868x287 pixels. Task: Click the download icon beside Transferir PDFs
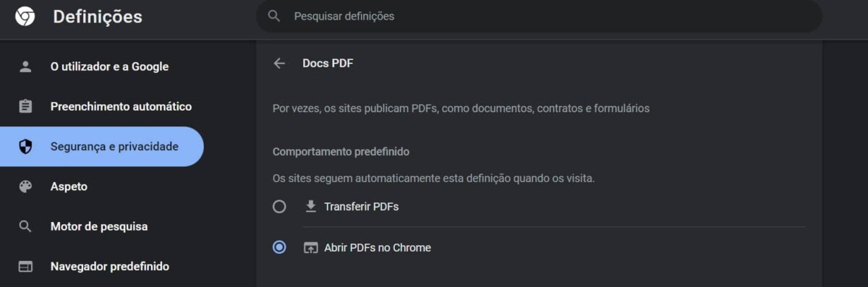click(x=311, y=207)
